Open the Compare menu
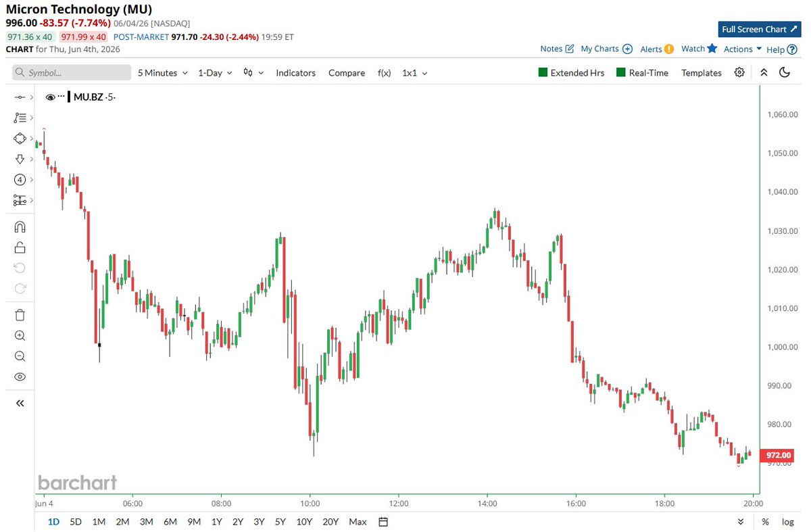Image resolution: width=811 pixels, height=532 pixels. (347, 72)
